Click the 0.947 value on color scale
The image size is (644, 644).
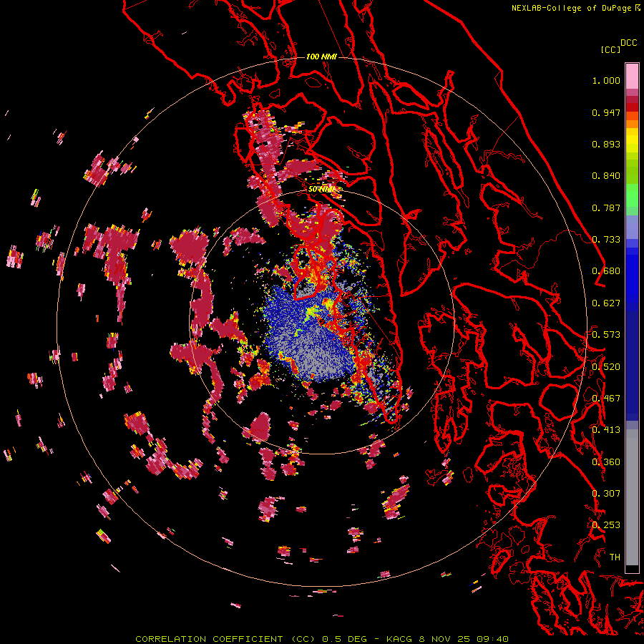click(606, 112)
